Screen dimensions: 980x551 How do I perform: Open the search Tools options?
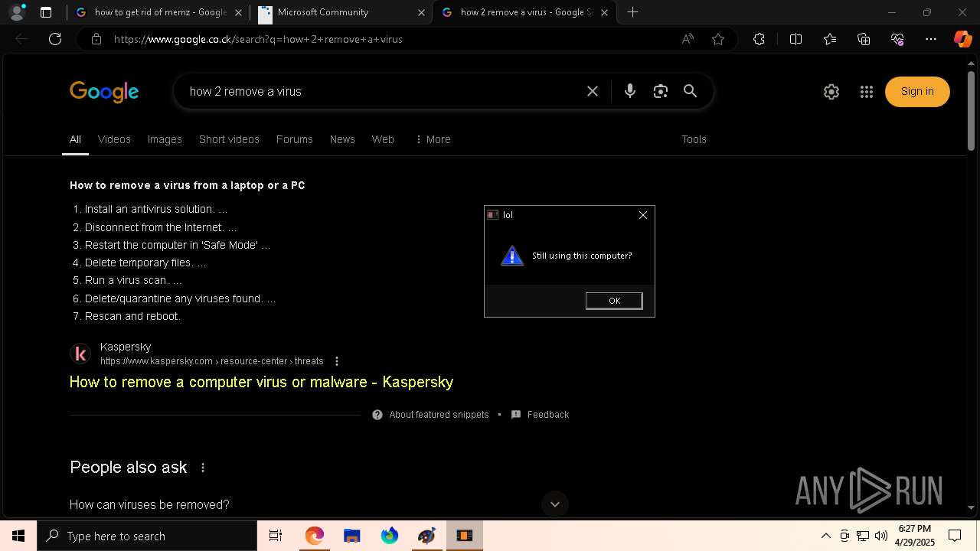click(x=694, y=139)
